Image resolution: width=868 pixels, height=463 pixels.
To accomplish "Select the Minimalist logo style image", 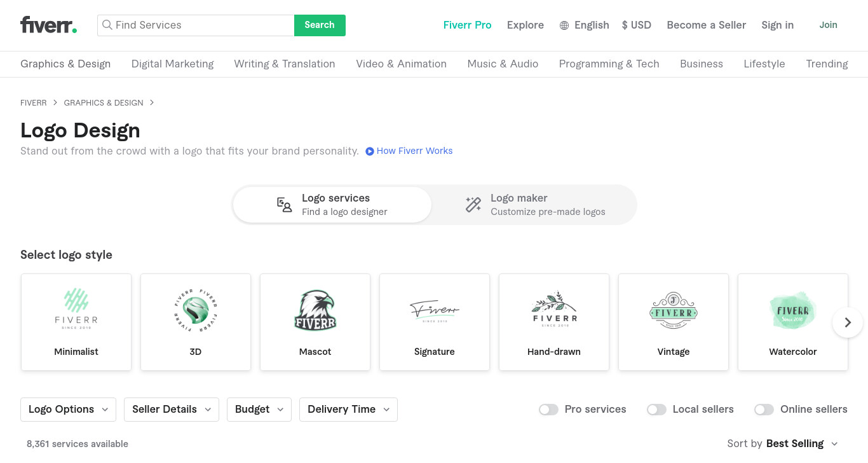I will click(76, 309).
